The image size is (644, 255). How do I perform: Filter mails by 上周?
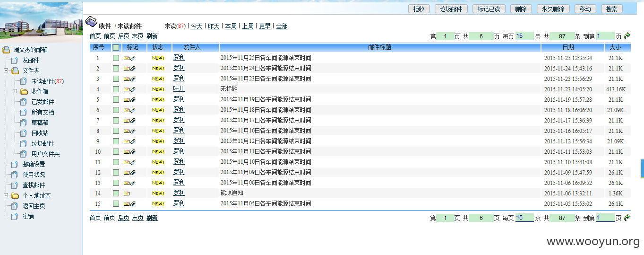pyautogui.click(x=248, y=26)
